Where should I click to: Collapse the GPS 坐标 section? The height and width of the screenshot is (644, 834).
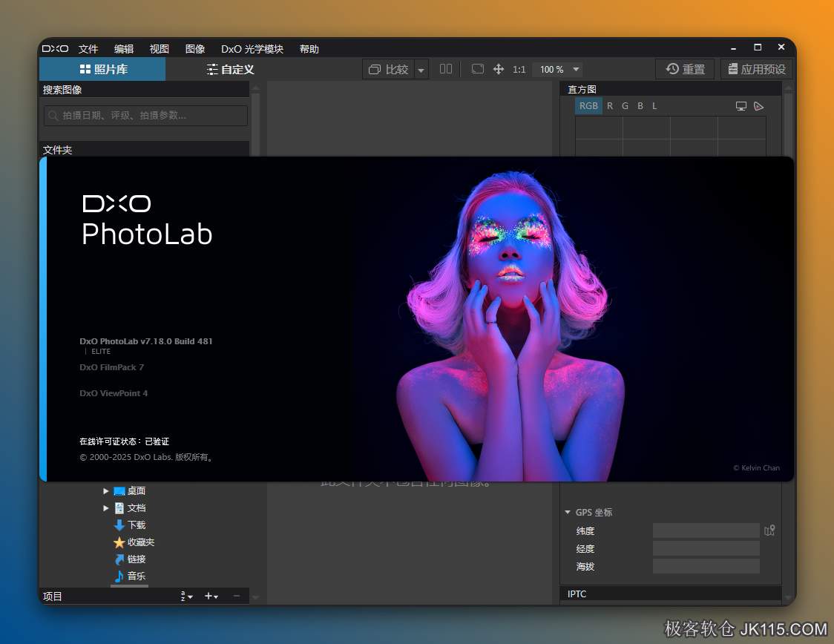click(568, 512)
